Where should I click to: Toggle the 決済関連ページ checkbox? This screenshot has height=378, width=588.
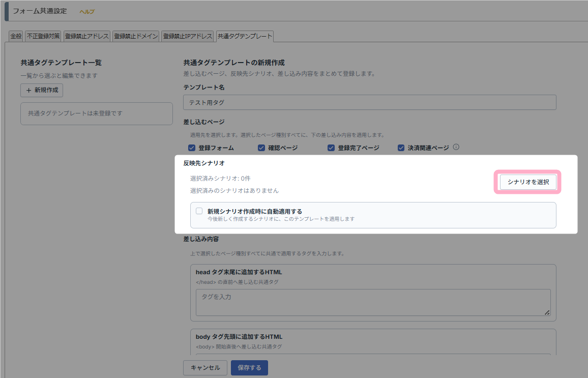click(401, 148)
